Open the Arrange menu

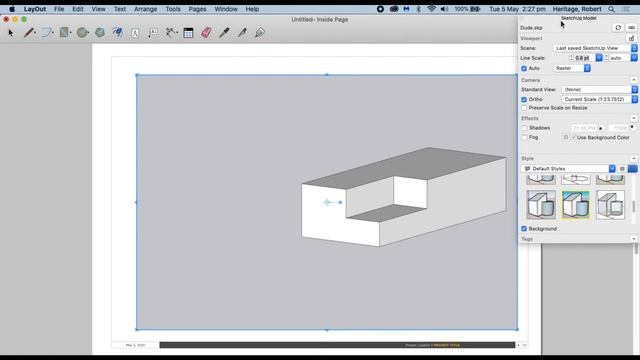pyautogui.click(x=145, y=9)
